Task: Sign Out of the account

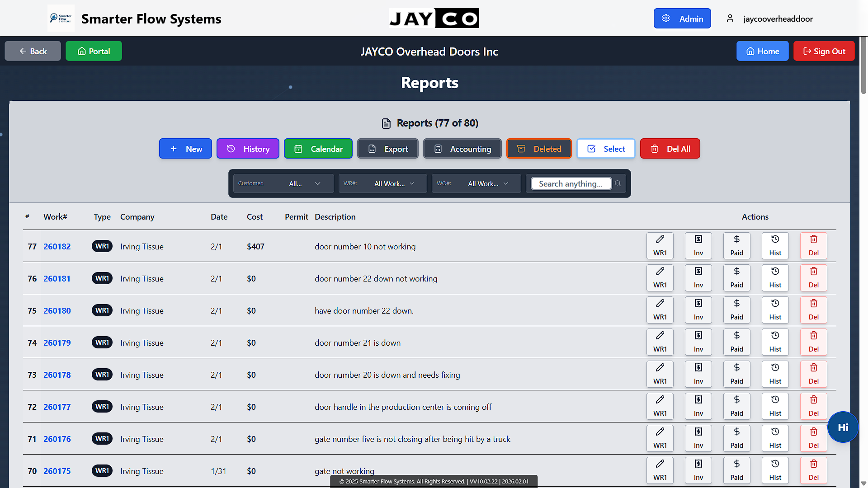Action: click(824, 51)
